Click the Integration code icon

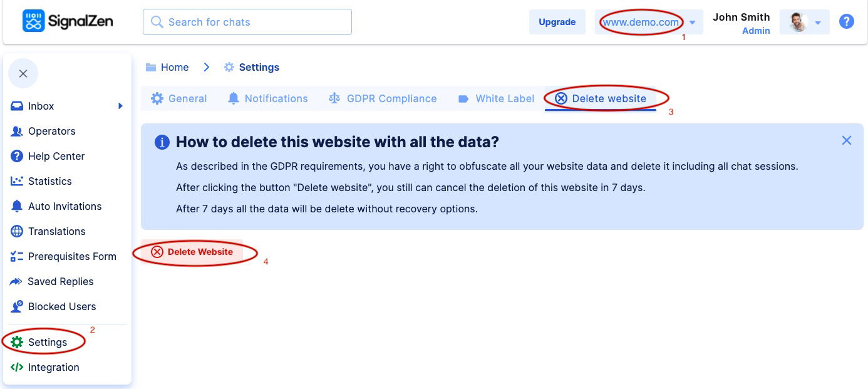pos(17,367)
